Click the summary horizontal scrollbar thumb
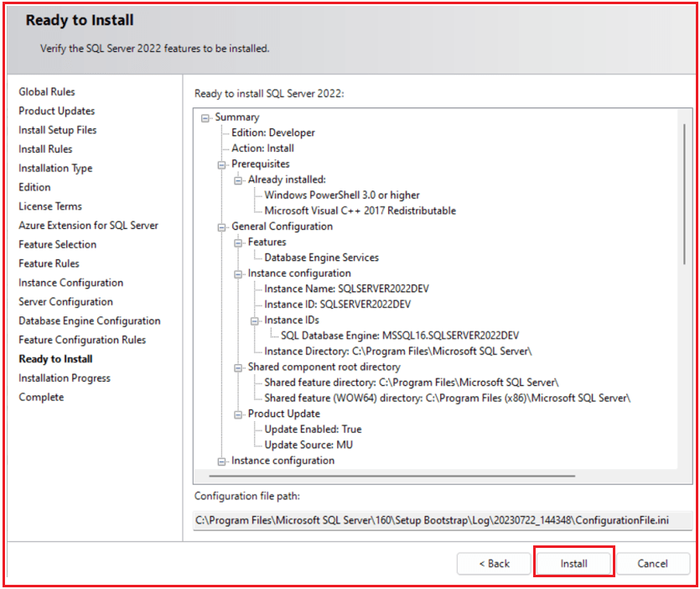Viewport: 700px width, 589px height. pos(392,476)
